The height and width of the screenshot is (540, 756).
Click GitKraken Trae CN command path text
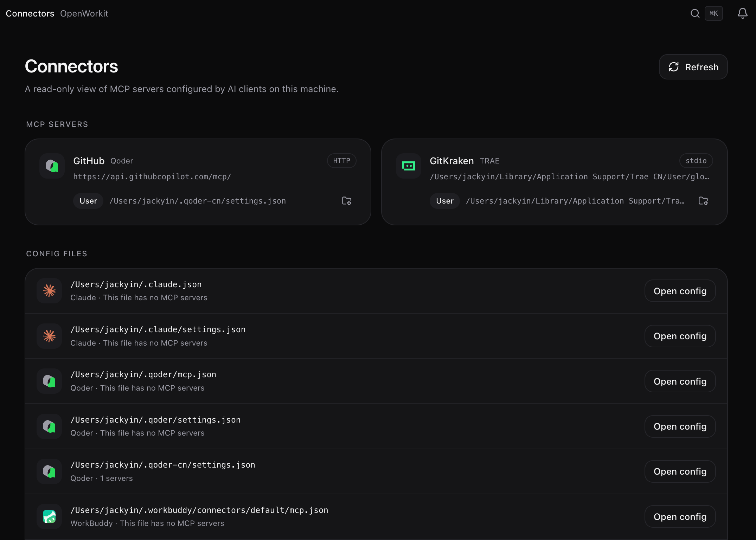569,176
